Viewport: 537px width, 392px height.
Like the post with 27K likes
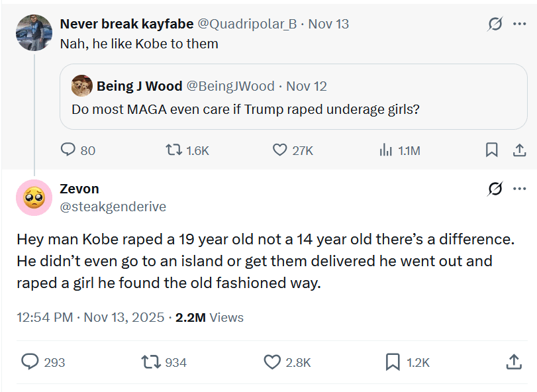pos(280,150)
